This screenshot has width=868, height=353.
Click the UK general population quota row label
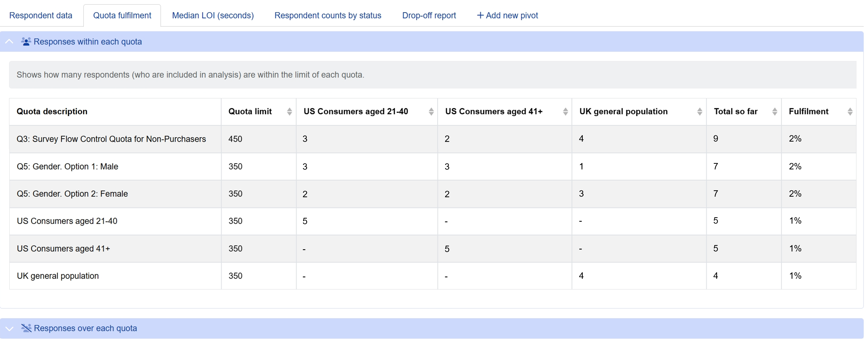click(x=58, y=276)
